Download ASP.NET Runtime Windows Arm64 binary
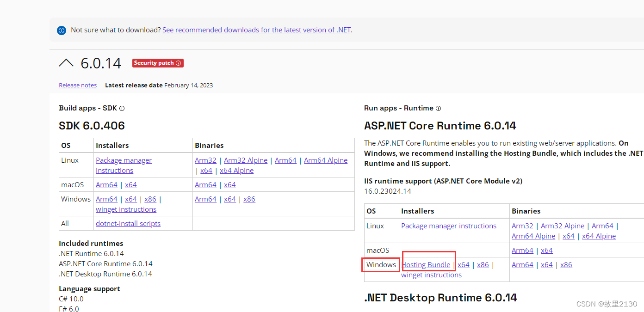 [522, 264]
